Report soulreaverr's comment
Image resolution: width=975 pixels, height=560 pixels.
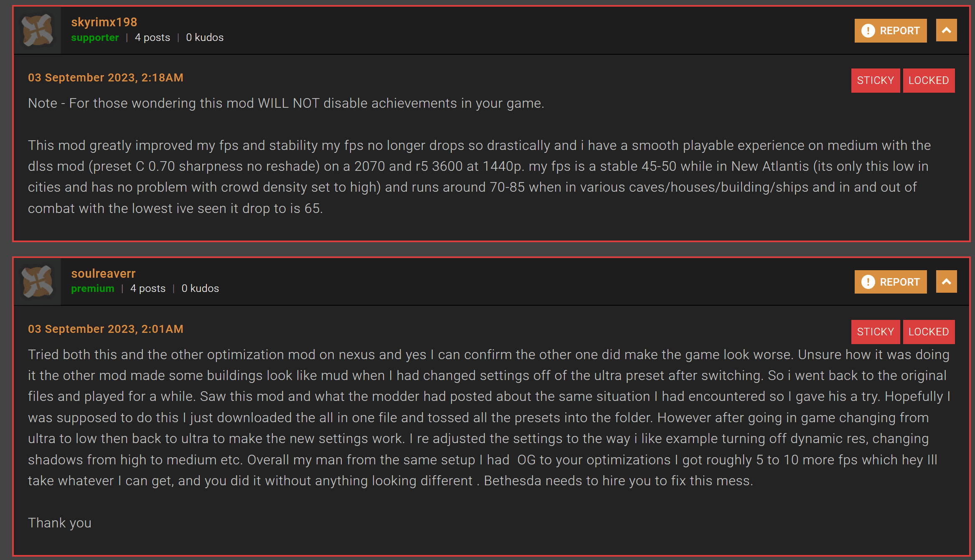890,282
